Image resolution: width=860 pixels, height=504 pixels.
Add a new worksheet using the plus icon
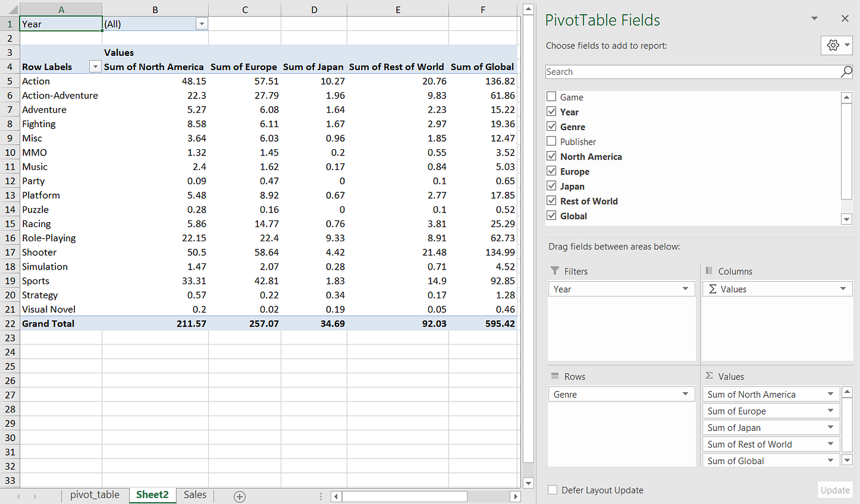pyautogui.click(x=240, y=495)
